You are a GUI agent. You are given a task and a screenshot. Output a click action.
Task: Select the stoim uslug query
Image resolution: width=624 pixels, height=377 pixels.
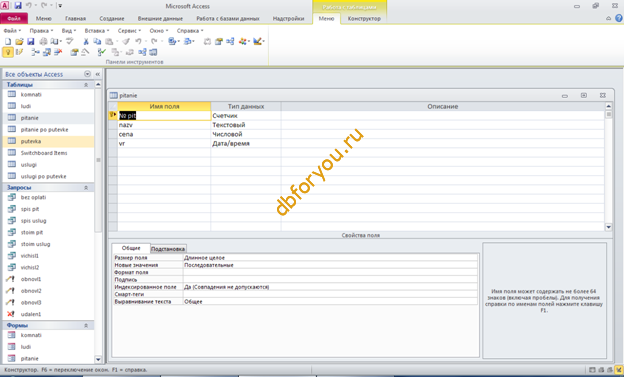pos(48,244)
